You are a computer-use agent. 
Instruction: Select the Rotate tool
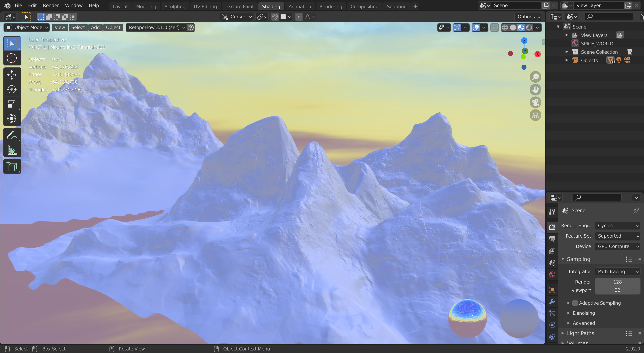pyautogui.click(x=12, y=89)
